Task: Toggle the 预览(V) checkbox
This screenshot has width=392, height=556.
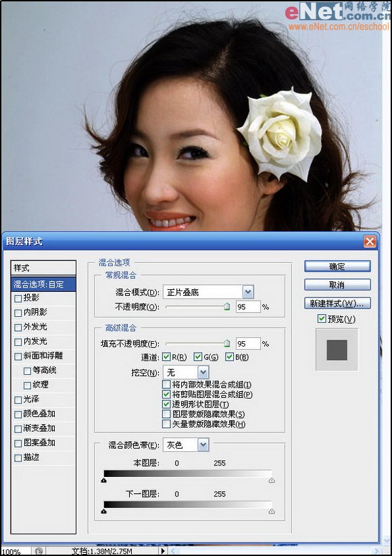Action: coord(322,319)
